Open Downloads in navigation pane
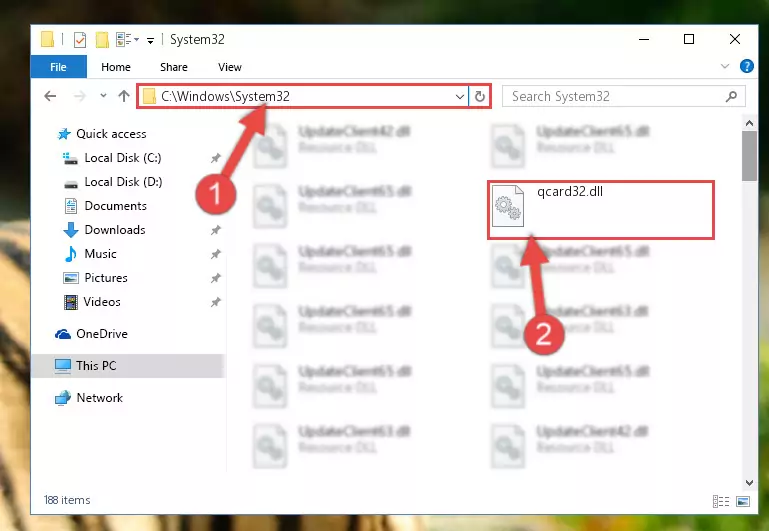769x531 pixels. pyautogui.click(x=115, y=230)
